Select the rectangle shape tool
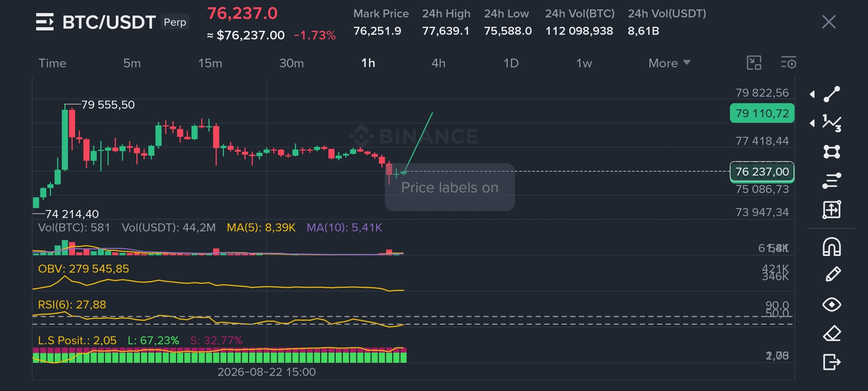This screenshot has height=391, width=868. [x=832, y=152]
